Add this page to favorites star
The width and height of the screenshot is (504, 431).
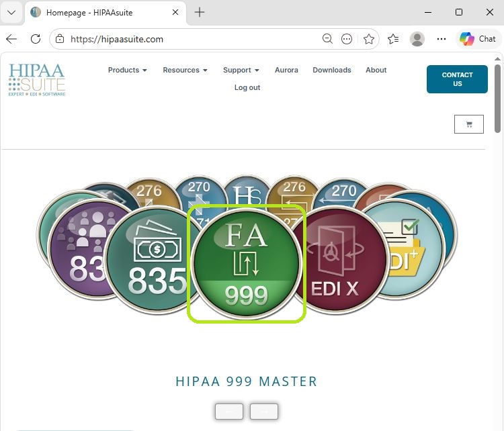[x=369, y=39]
